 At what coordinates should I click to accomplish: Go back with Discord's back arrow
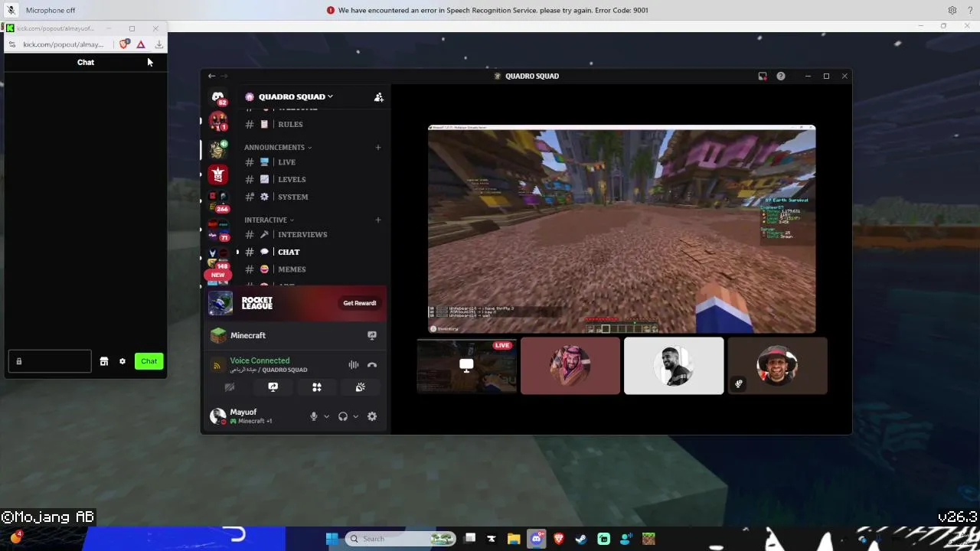(211, 76)
